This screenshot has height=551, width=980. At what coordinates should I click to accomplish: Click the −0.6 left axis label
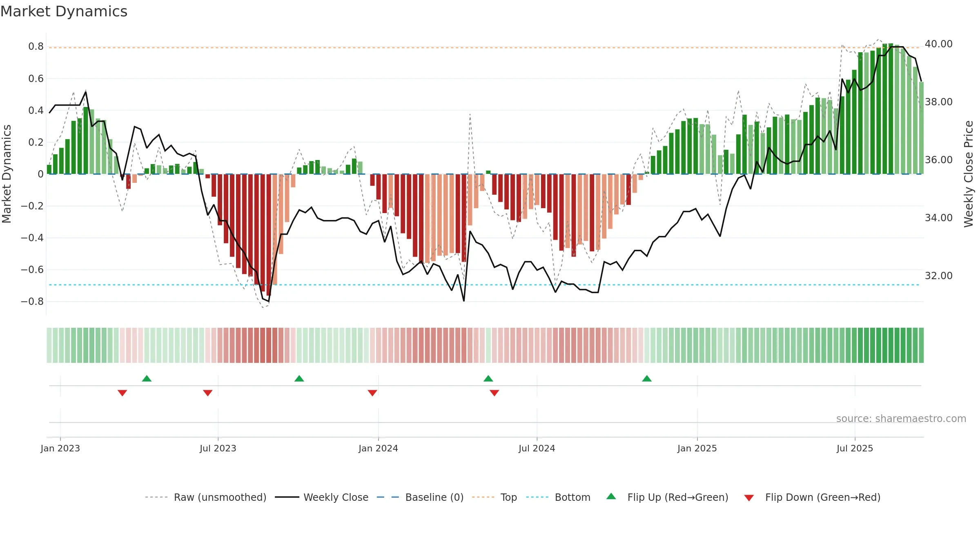(x=32, y=270)
